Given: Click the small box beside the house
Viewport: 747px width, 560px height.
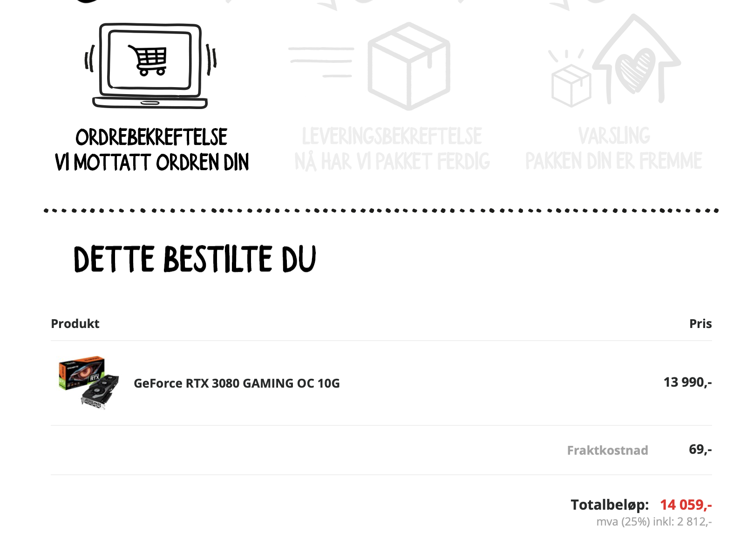Looking at the screenshot, I should pos(571,86).
